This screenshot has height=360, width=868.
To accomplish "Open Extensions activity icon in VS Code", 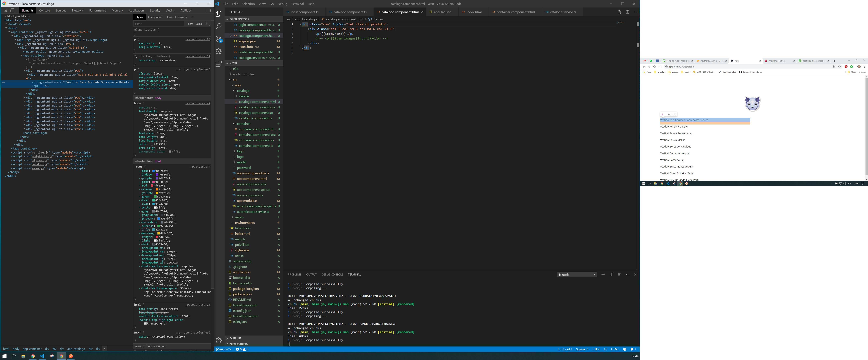I will 219,64.
